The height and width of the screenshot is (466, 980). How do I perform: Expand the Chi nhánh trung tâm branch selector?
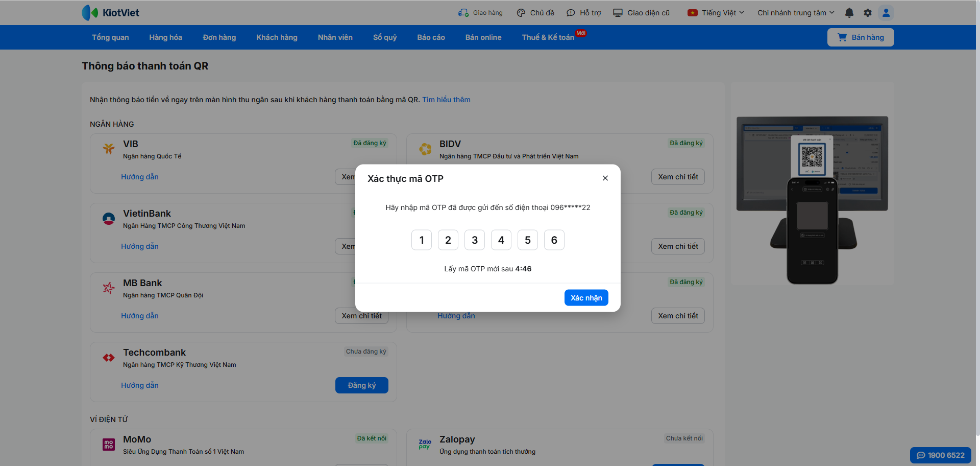pyautogui.click(x=796, y=13)
